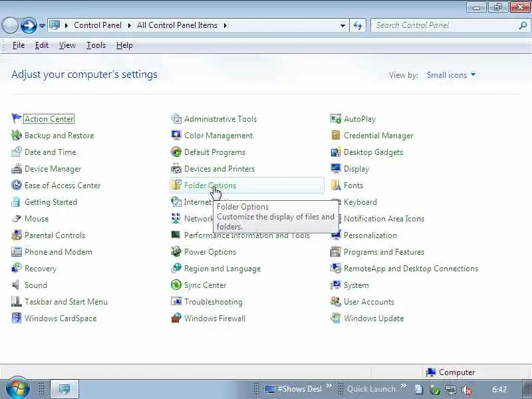Expand the address bar history dropdown arrow
This screenshot has width=532, height=399.
point(342,25)
